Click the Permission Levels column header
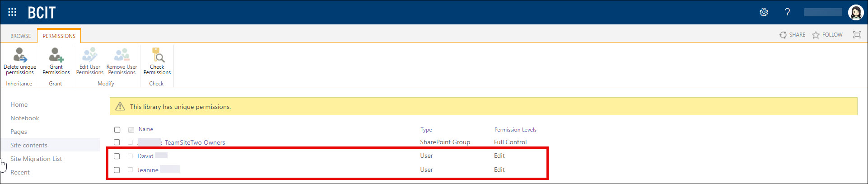 tap(515, 130)
